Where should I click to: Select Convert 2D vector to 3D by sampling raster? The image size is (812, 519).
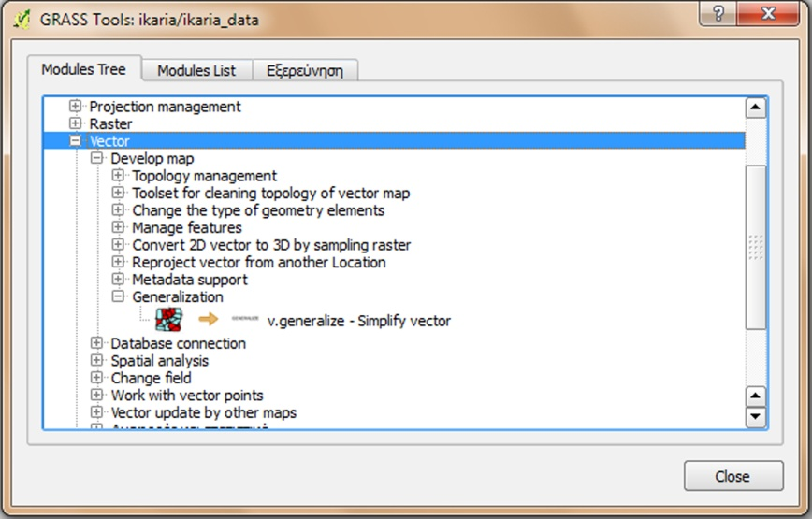(271, 245)
